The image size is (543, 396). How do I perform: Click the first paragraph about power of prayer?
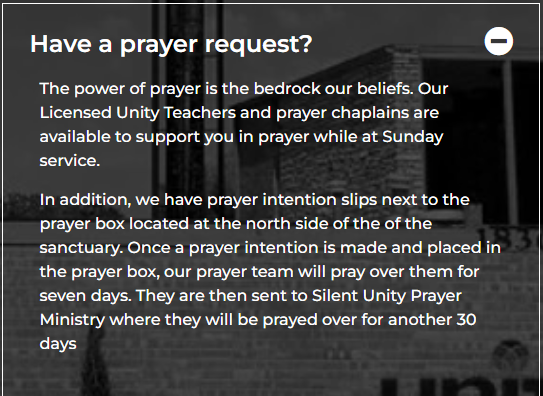[244, 125]
